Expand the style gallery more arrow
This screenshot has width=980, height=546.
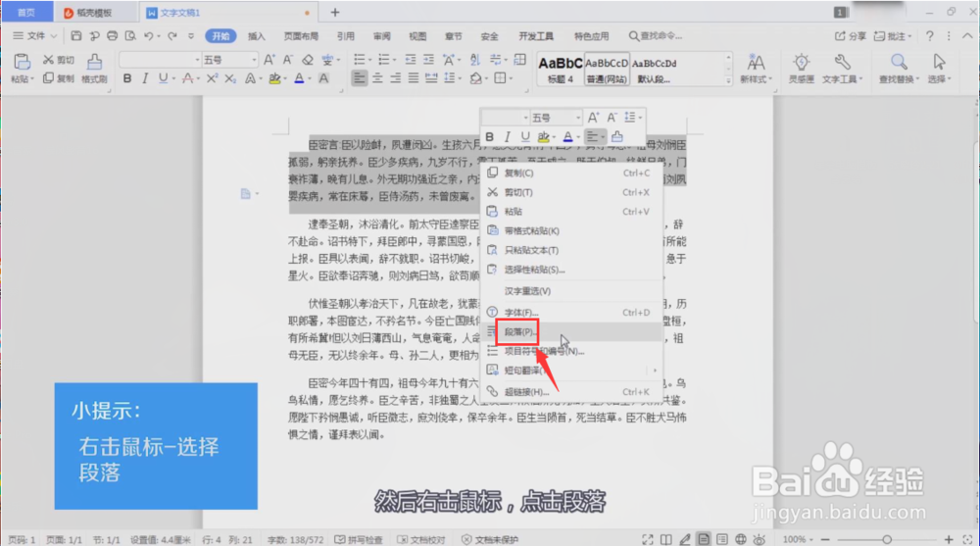(728, 80)
